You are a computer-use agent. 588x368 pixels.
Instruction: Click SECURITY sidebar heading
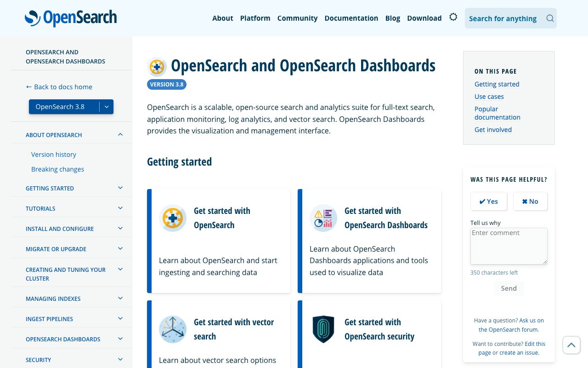39,360
